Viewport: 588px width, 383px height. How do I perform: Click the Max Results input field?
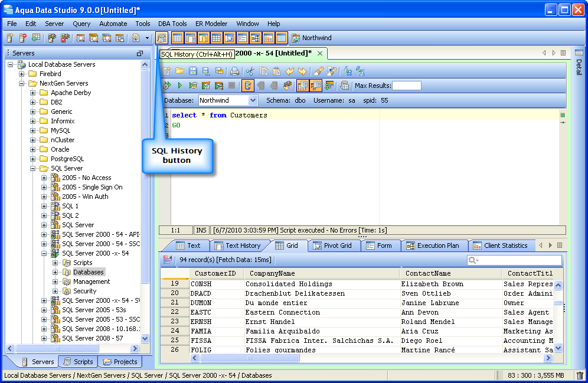407,86
